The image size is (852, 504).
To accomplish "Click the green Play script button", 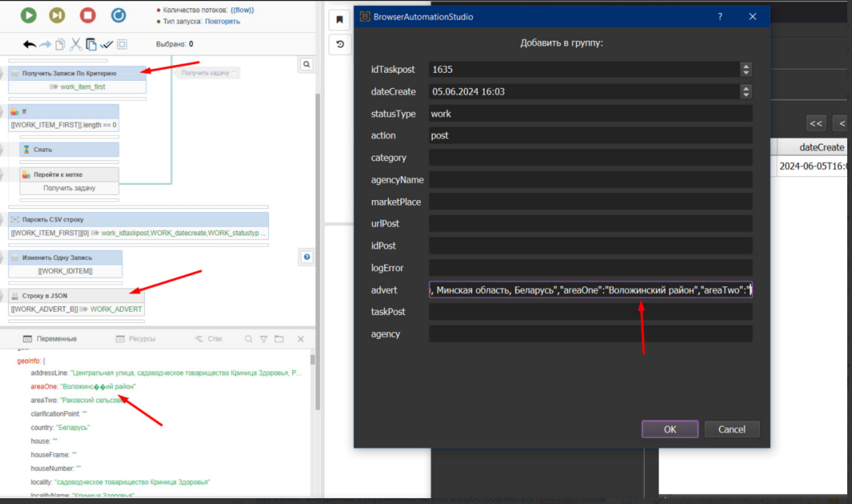I will [29, 15].
